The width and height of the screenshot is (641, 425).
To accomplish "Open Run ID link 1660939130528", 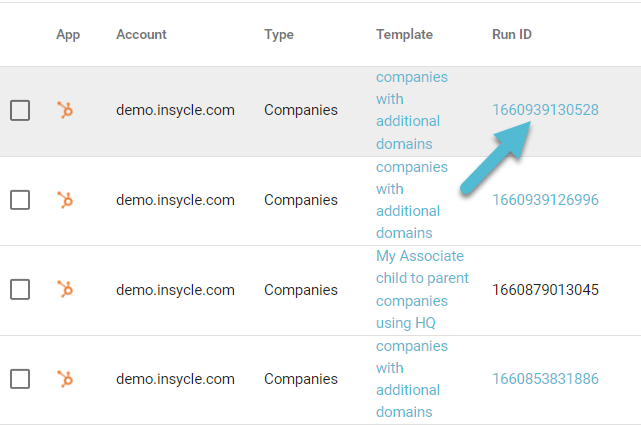I will tap(545, 110).
